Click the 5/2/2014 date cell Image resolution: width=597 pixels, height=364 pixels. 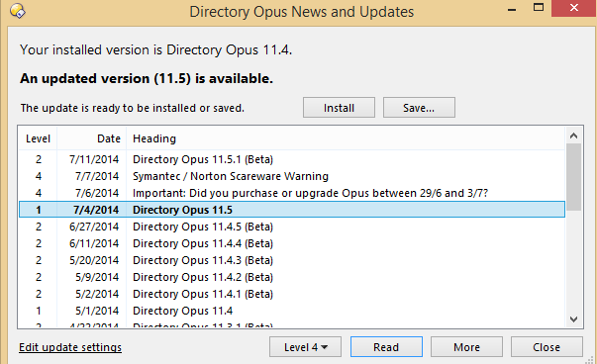[97, 294]
